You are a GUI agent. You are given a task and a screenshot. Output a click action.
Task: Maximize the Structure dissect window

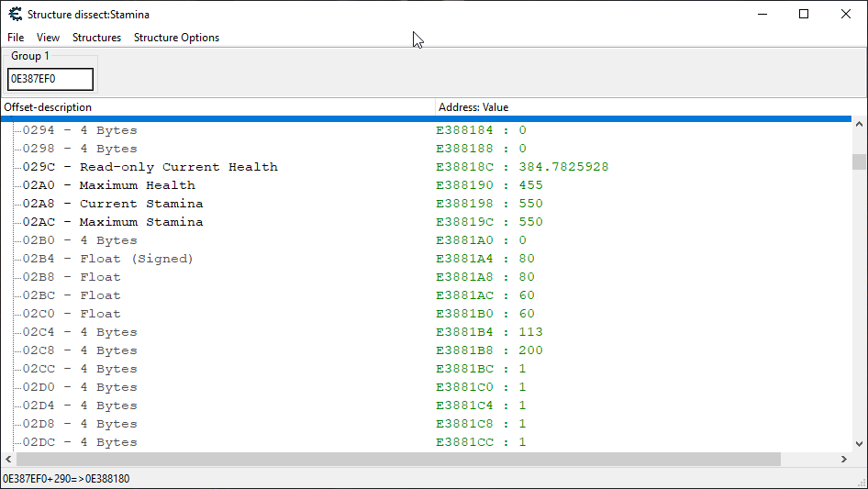coord(804,14)
